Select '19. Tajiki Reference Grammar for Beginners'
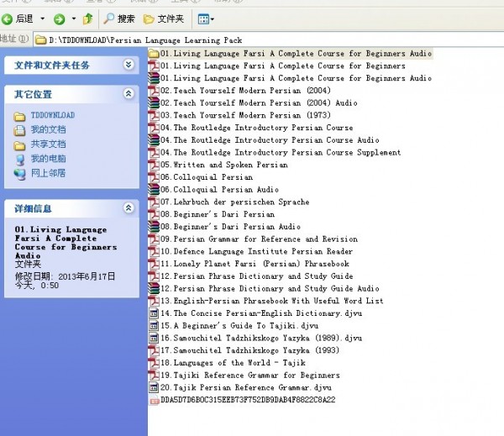The width and height of the screenshot is (504, 436). tap(250, 376)
